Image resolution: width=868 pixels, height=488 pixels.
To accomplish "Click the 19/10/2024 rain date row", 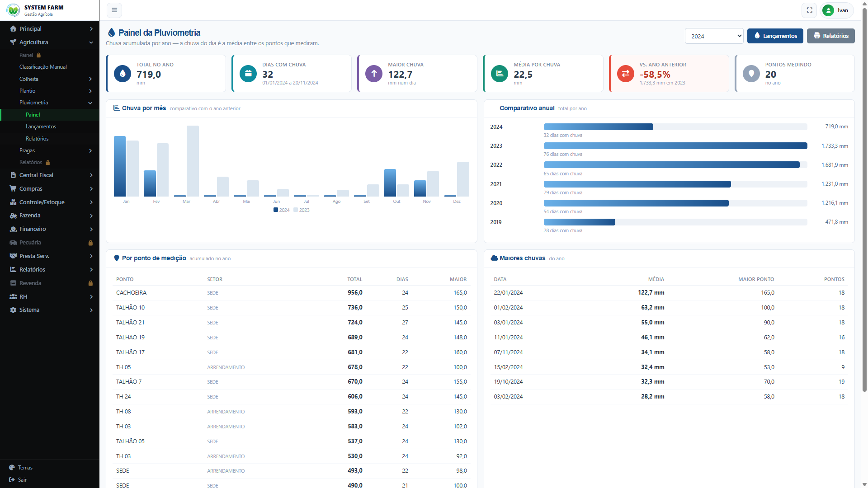I will pyautogui.click(x=669, y=382).
